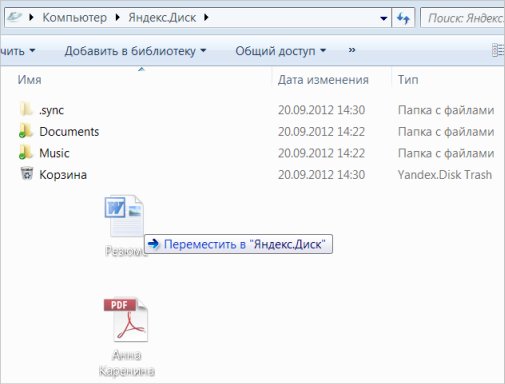Open the Общий доступ dropdown
Viewport: 505px width, 384px height.
coord(280,51)
